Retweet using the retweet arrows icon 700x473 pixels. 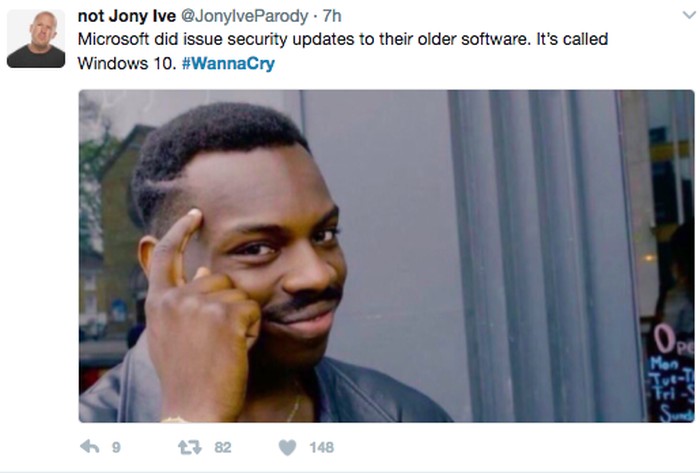coord(190,447)
